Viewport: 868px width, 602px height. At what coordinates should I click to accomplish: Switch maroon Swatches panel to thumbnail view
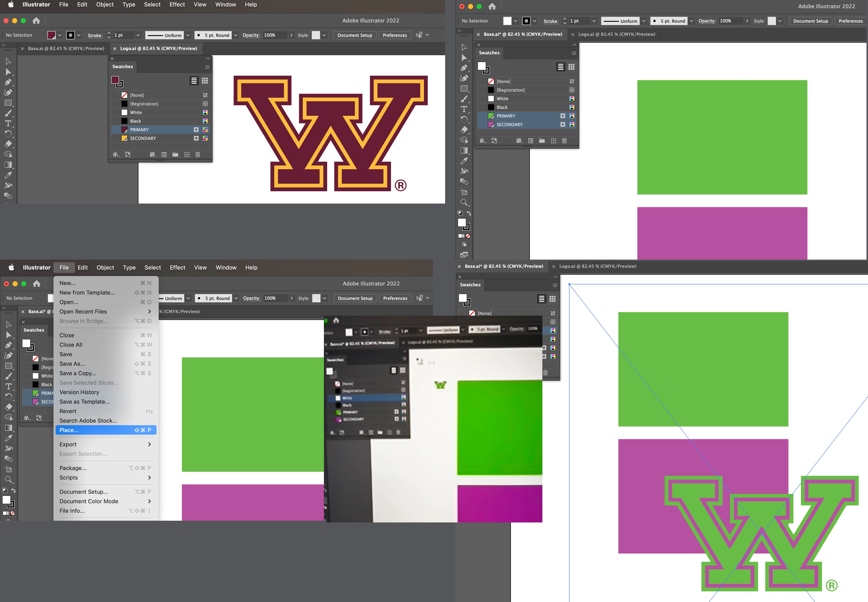point(205,80)
